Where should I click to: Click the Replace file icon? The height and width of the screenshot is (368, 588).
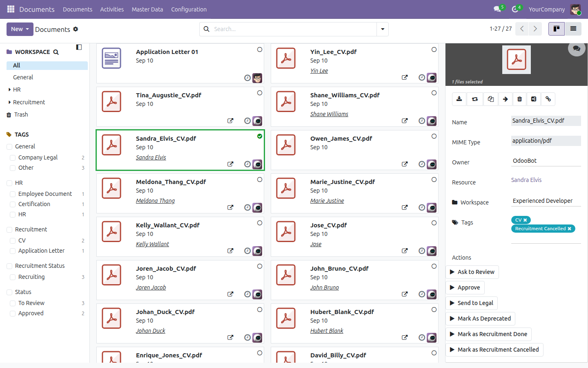click(x=475, y=99)
